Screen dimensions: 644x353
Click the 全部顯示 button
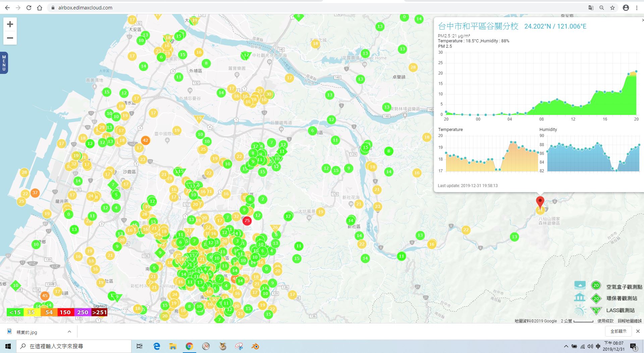tap(618, 331)
